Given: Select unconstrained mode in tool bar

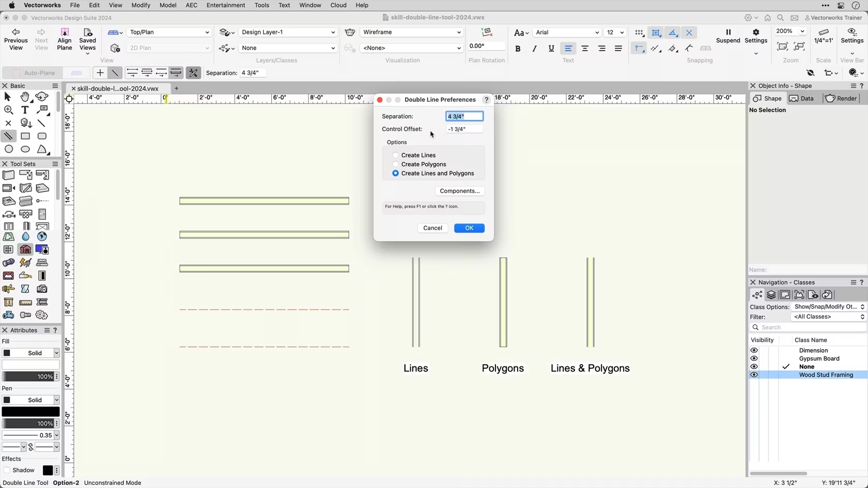Looking at the screenshot, I should click(115, 73).
